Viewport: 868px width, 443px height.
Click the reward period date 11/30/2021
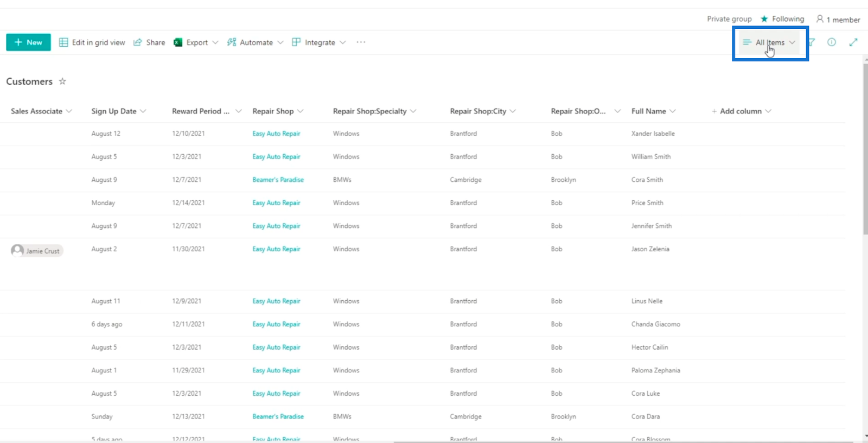click(x=188, y=249)
